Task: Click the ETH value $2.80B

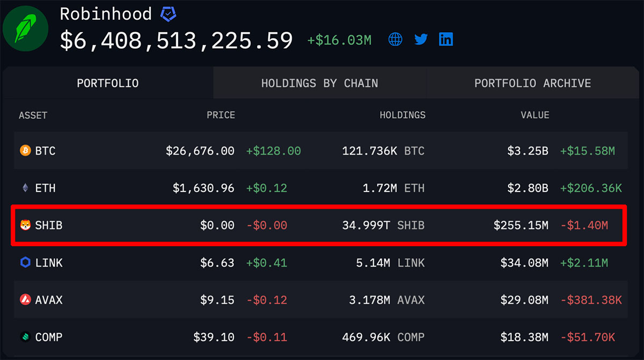Action: [528, 188]
